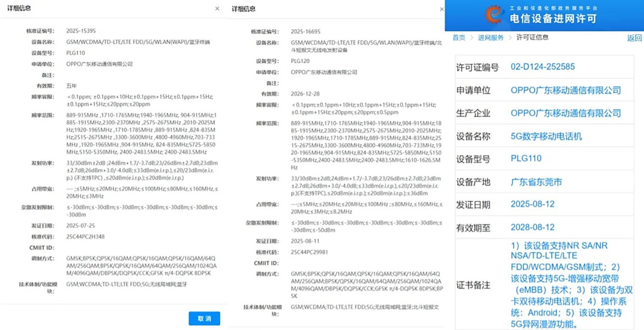Select approval code 25C44PC29981
This screenshot has height=330, width=644.
(x=309, y=252)
